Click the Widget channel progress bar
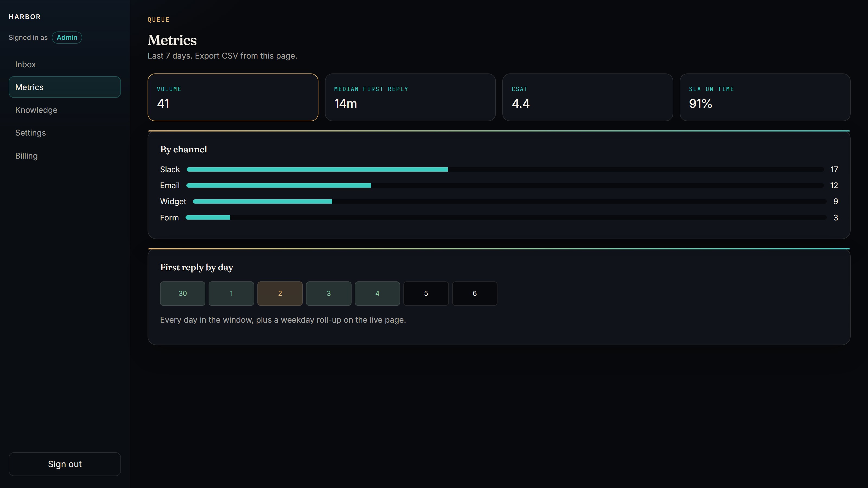The width and height of the screenshot is (868, 488). (509, 201)
